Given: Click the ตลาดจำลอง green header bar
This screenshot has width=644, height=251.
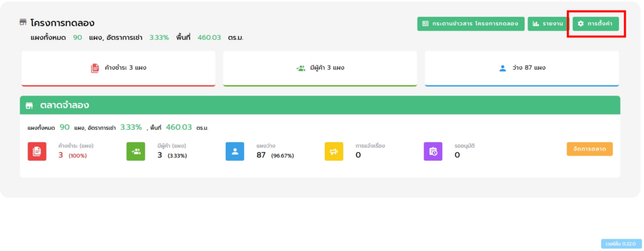Looking at the screenshot, I should coord(320,105).
